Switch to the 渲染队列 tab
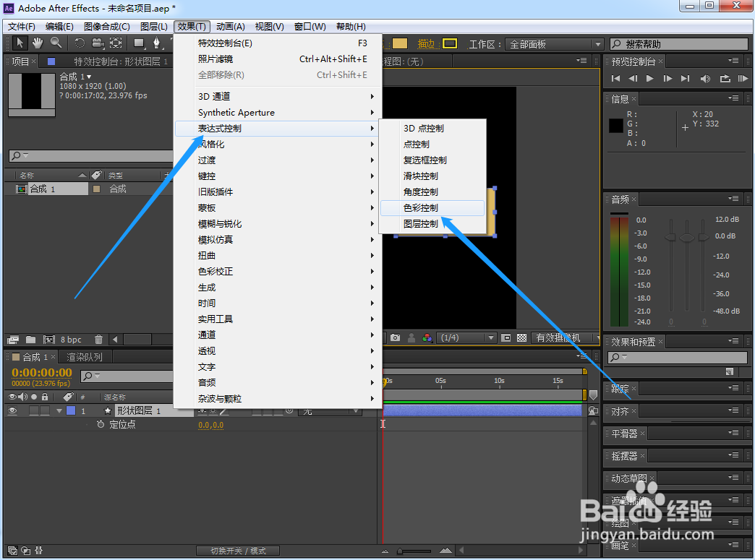 coord(85,357)
